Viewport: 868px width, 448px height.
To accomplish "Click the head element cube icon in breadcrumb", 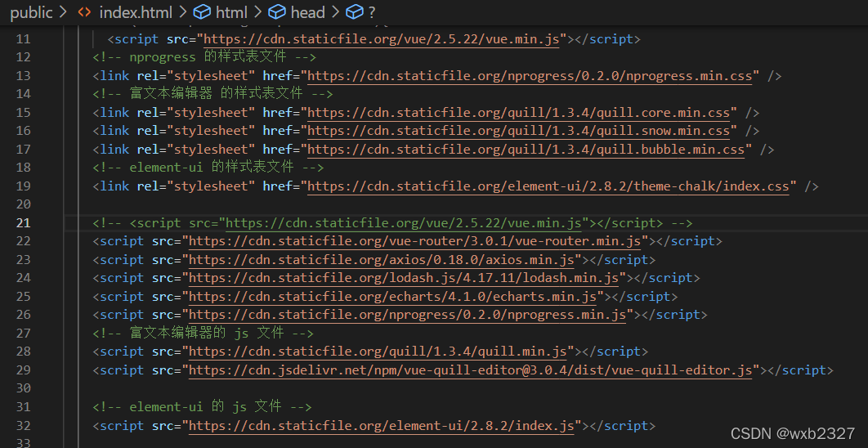I will point(276,12).
